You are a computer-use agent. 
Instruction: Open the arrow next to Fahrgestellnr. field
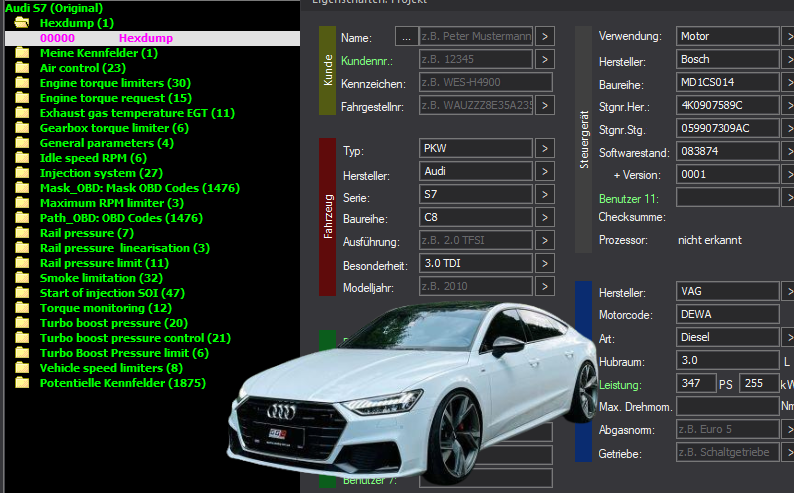point(545,105)
